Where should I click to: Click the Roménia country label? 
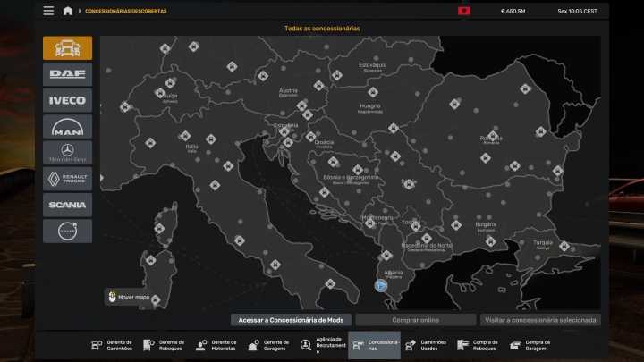(x=491, y=139)
